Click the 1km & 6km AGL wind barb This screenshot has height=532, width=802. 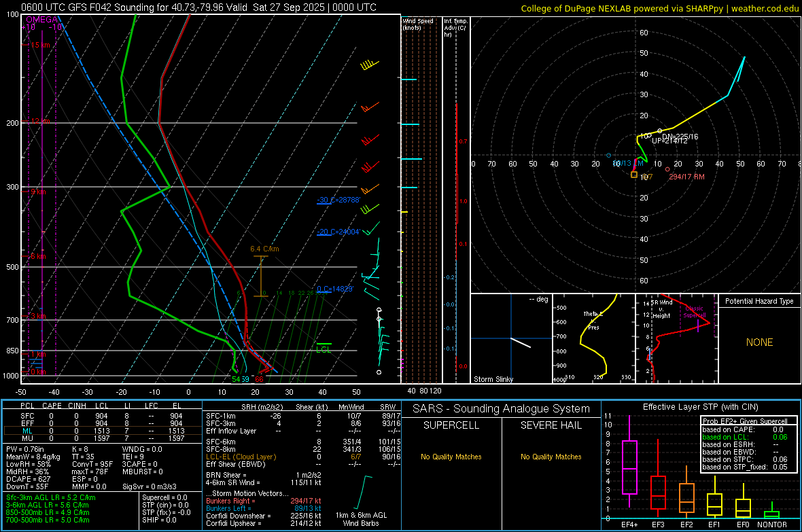(x=364, y=492)
